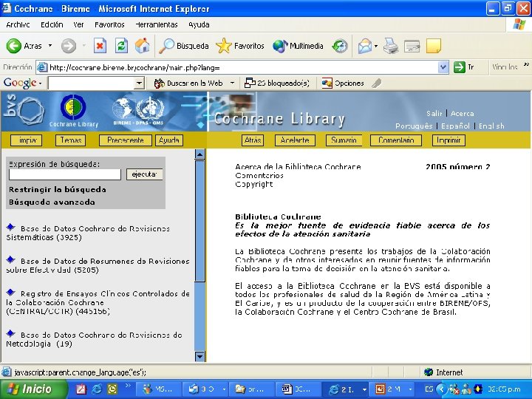532x399 pixels.
Task: Switch language to Português
Action: [x=414, y=126]
